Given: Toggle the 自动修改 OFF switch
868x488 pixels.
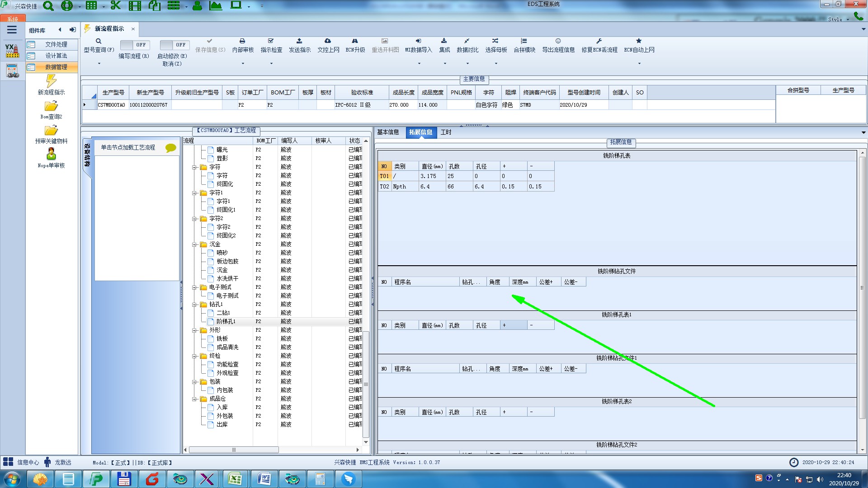Looking at the screenshot, I should pyautogui.click(x=174, y=45).
